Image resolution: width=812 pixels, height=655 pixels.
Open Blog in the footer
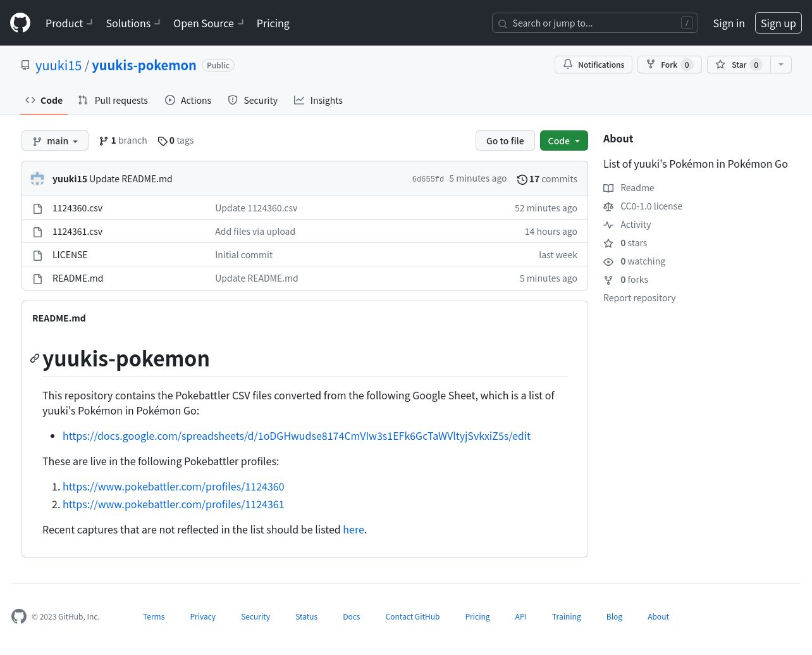click(x=614, y=617)
